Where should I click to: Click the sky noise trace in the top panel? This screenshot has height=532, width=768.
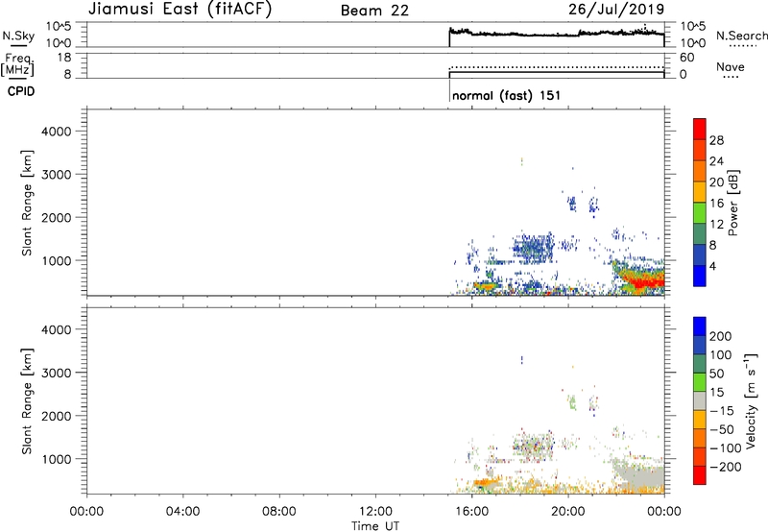click(x=557, y=34)
